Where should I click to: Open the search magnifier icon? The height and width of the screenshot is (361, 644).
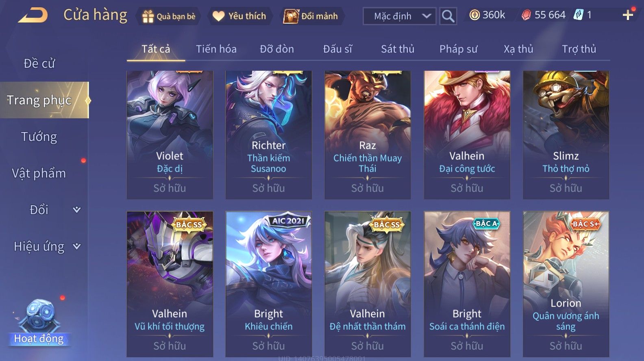click(448, 16)
